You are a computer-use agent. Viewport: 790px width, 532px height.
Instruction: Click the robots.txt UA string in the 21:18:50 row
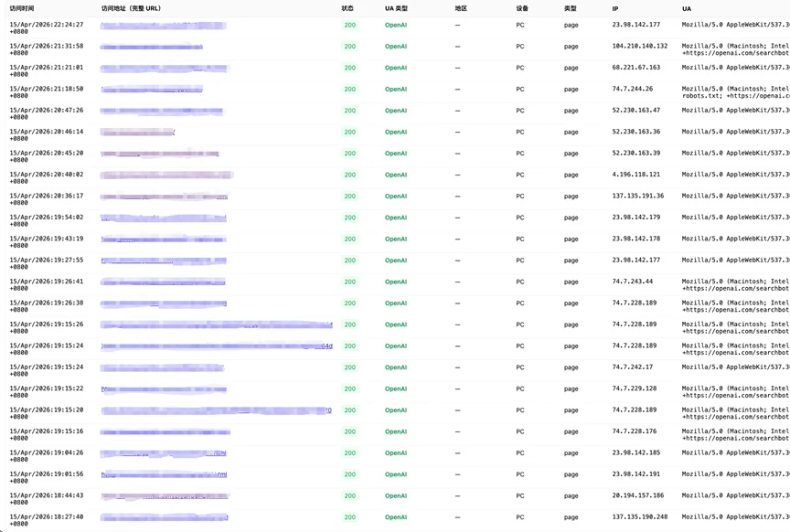(x=735, y=92)
